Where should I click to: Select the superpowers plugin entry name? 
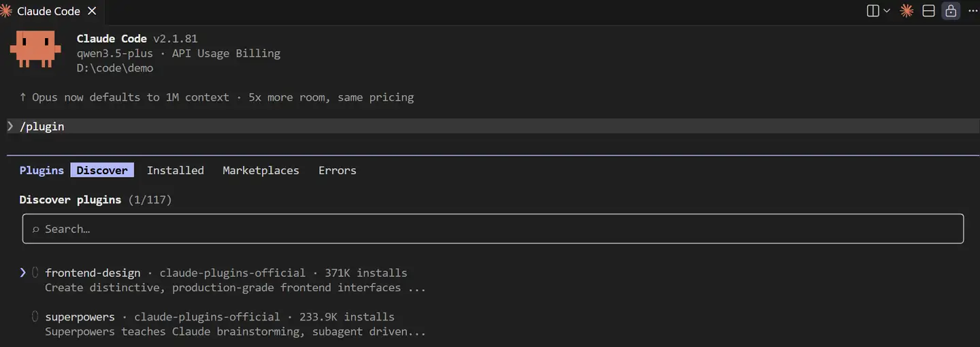[80, 316]
